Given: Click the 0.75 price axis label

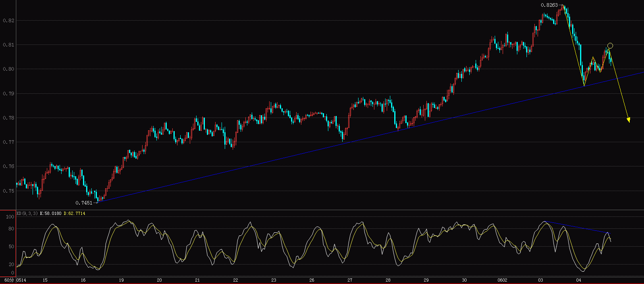Looking at the screenshot, I should pos(8,191).
